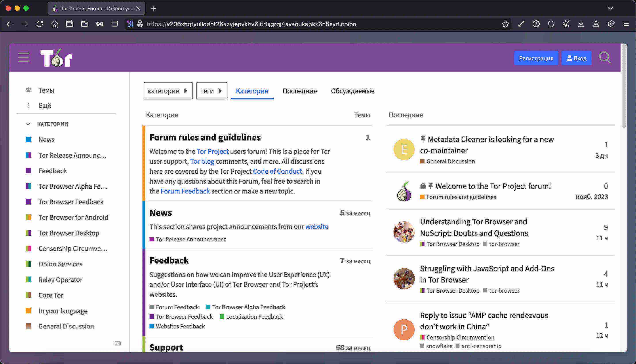Toggle the forum sidebar hamburger menu
636x364 pixels.
point(24,57)
